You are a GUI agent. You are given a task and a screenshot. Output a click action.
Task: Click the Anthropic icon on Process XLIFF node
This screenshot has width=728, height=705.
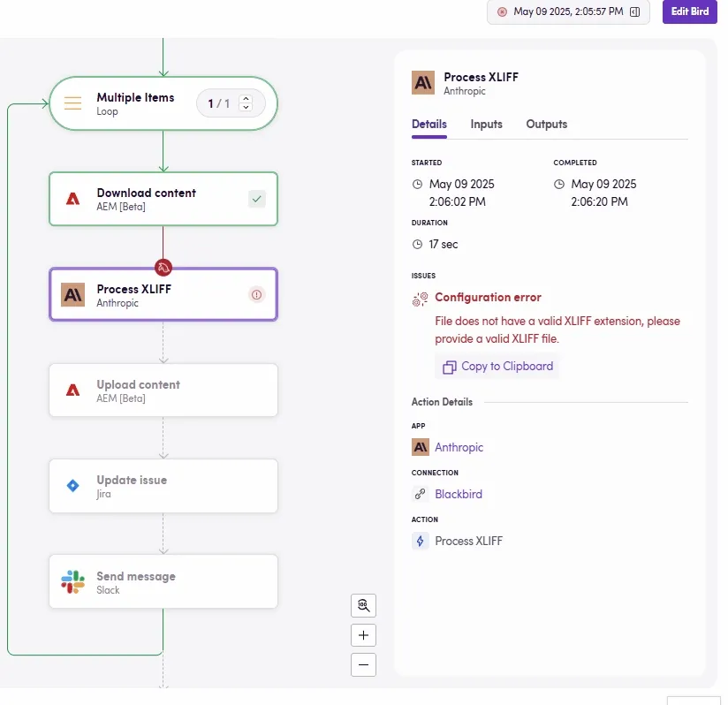(72, 295)
